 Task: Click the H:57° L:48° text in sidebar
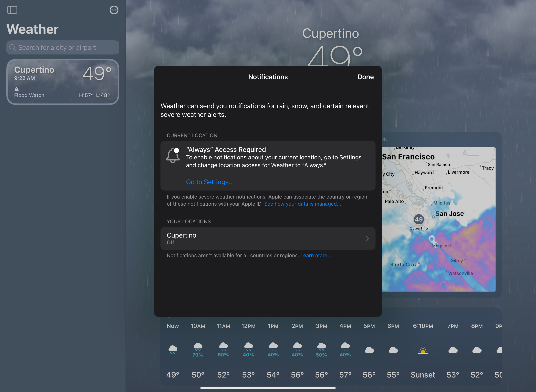(94, 95)
